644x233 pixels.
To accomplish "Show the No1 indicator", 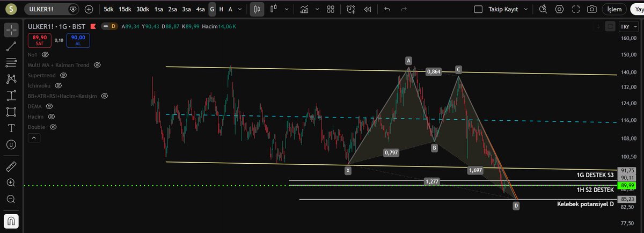I will coord(45,55).
